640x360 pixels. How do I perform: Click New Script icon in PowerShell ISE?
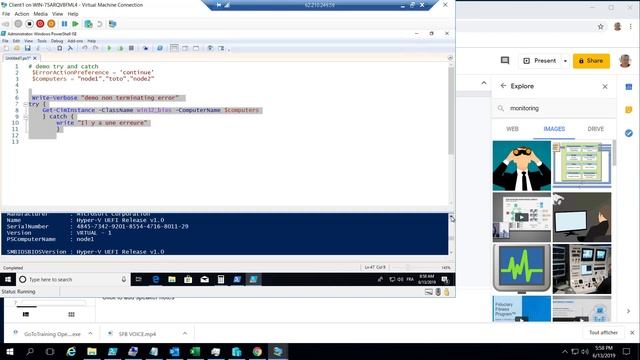pos(6,48)
